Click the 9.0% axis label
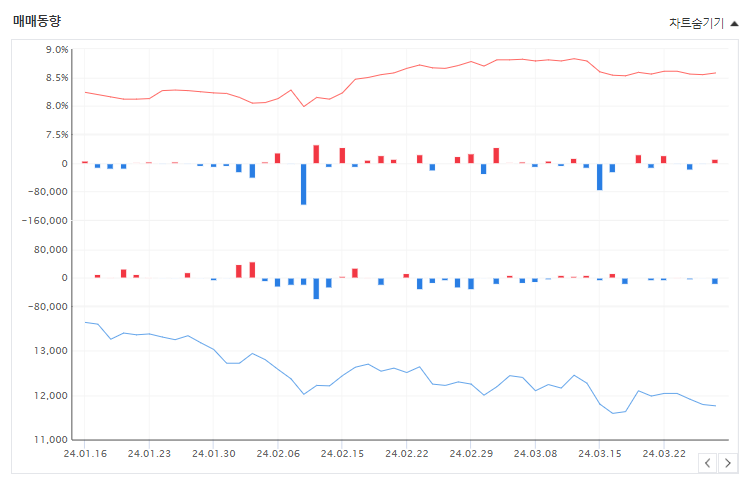Image resolution: width=746 pixels, height=483 pixels. [57, 49]
